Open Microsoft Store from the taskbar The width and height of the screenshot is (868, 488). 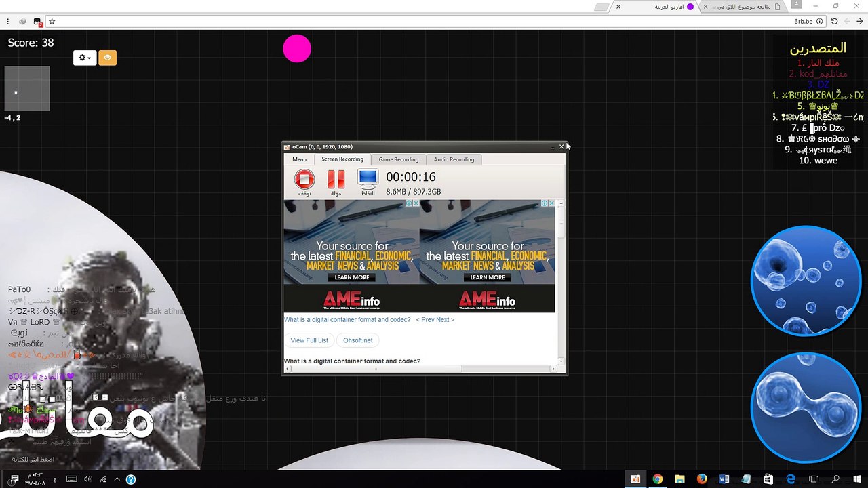pos(768,479)
